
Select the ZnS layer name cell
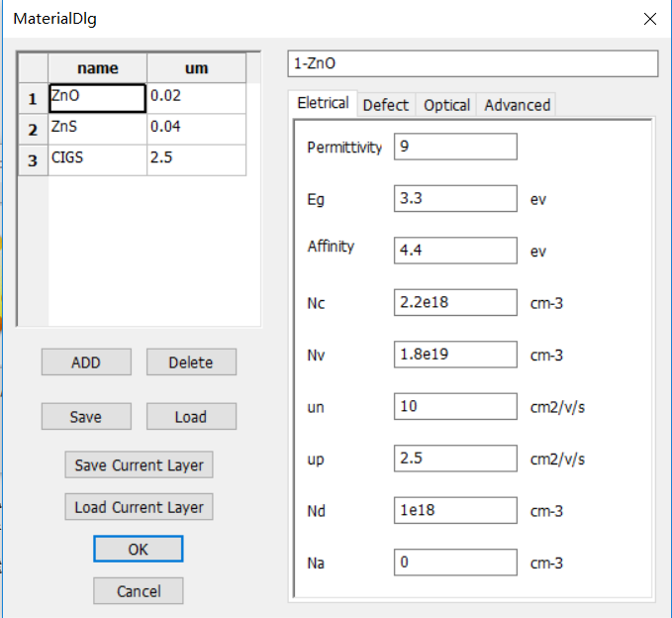97,129
